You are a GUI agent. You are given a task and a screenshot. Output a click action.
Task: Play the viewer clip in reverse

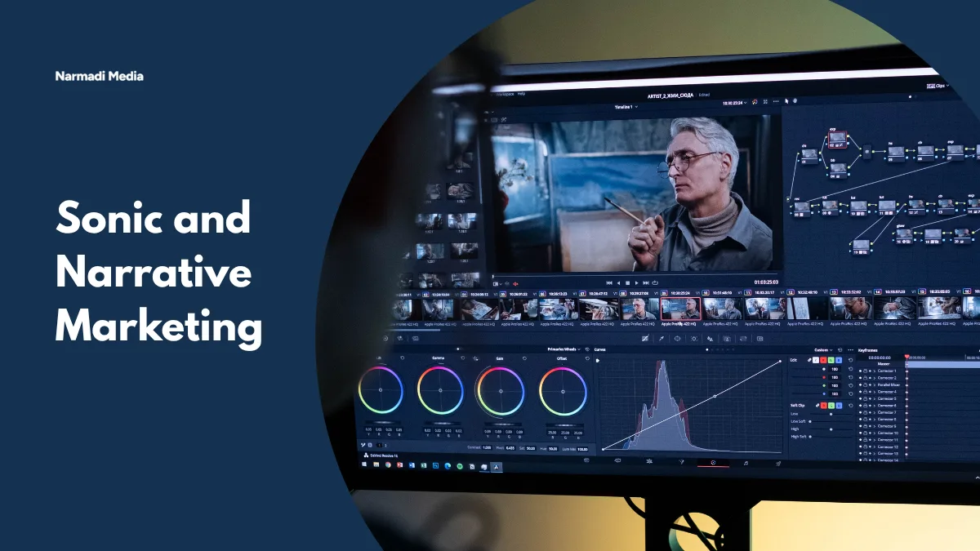618,282
